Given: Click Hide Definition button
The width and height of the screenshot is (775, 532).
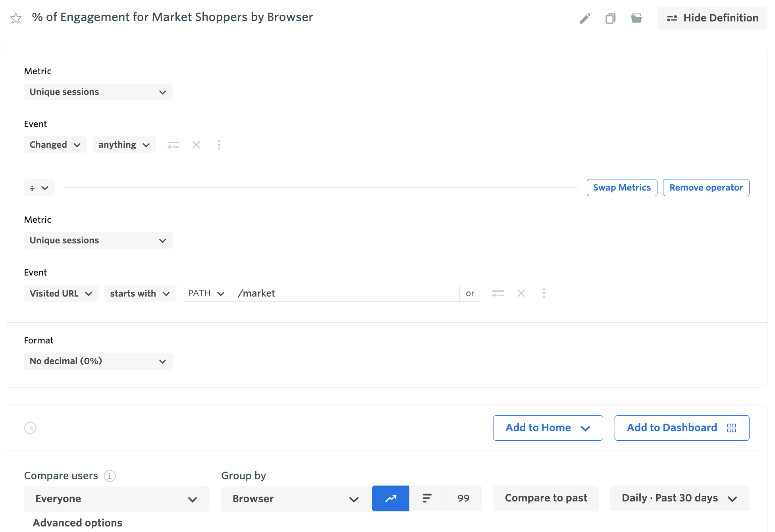Looking at the screenshot, I should point(712,18).
